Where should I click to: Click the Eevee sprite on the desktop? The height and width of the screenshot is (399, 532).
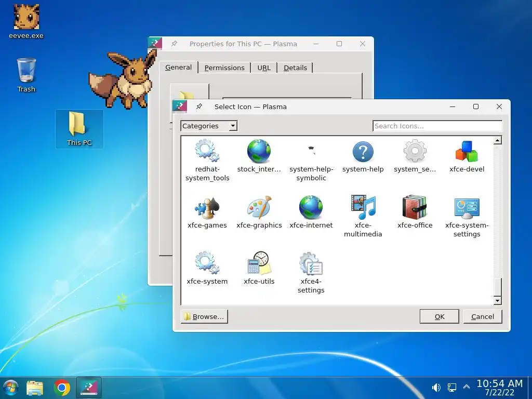[122, 79]
